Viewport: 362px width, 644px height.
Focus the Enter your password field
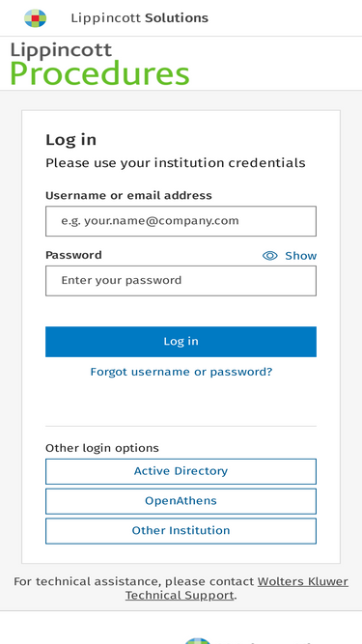tap(181, 281)
